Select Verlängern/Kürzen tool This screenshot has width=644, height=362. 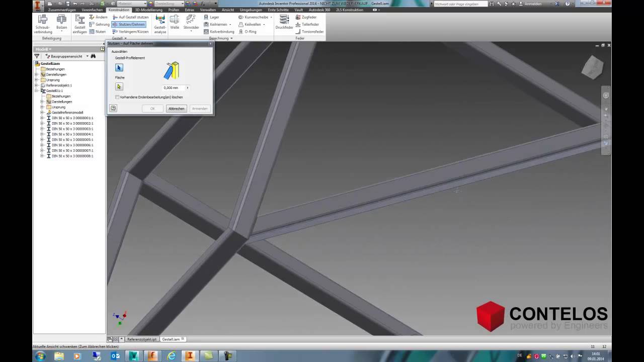130,32
